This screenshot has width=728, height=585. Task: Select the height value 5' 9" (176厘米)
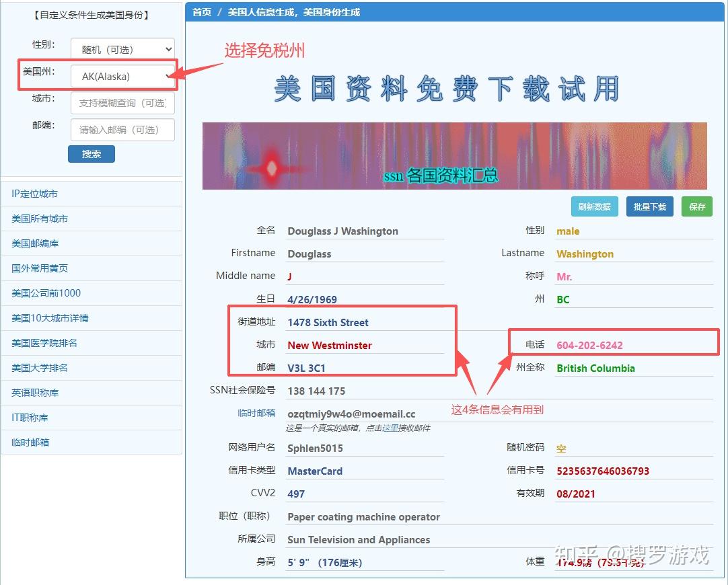click(324, 562)
